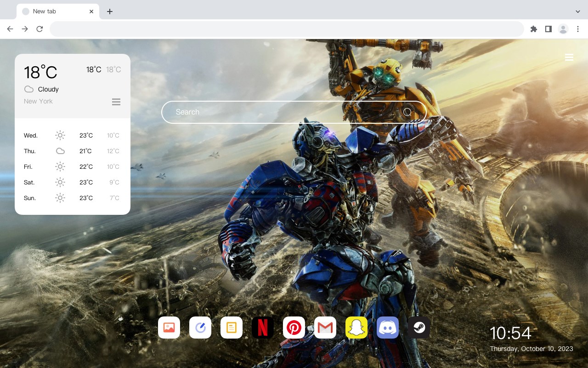Reload the current page
The height and width of the screenshot is (368, 588).
pyautogui.click(x=40, y=29)
